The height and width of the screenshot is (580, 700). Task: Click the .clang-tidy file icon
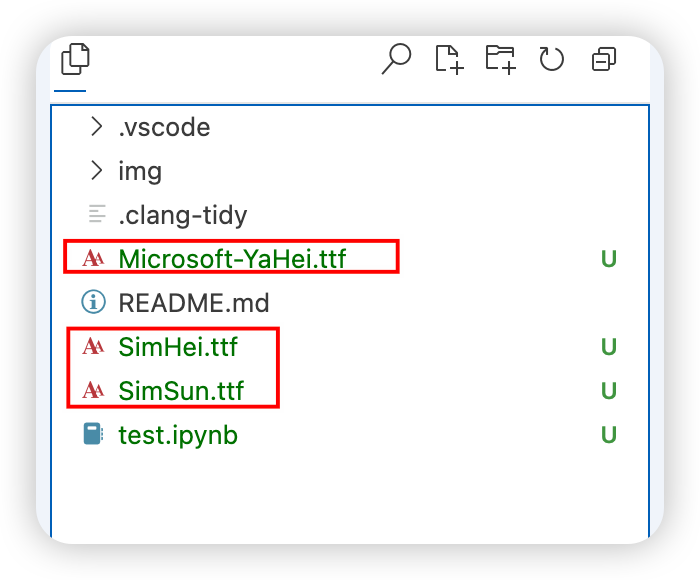(97, 214)
